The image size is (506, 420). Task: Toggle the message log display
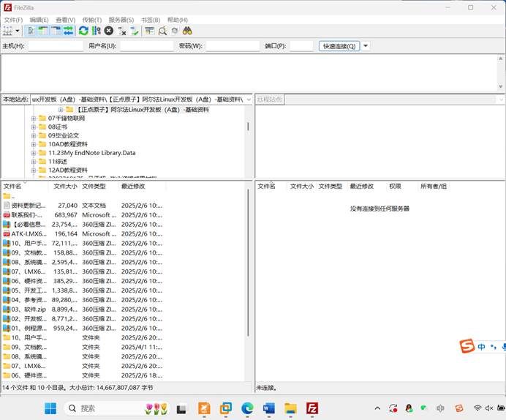pos(31,31)
